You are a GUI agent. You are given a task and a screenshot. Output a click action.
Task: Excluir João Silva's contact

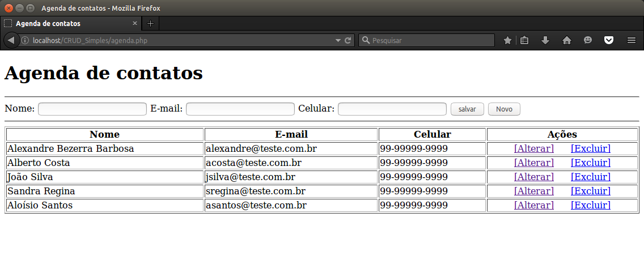pyautogui.click(x=591, y=177)
